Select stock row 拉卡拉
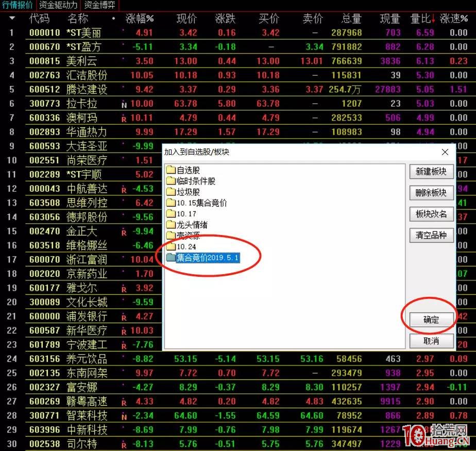Viewport: 476px width, 451px height. (x=238, y=104)
